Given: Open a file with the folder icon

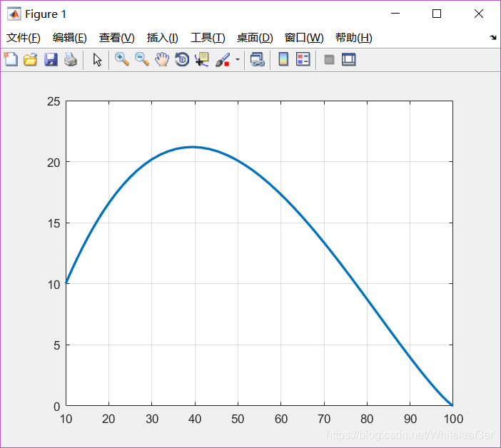Looking at the screenshot, I should pos(31,59).
